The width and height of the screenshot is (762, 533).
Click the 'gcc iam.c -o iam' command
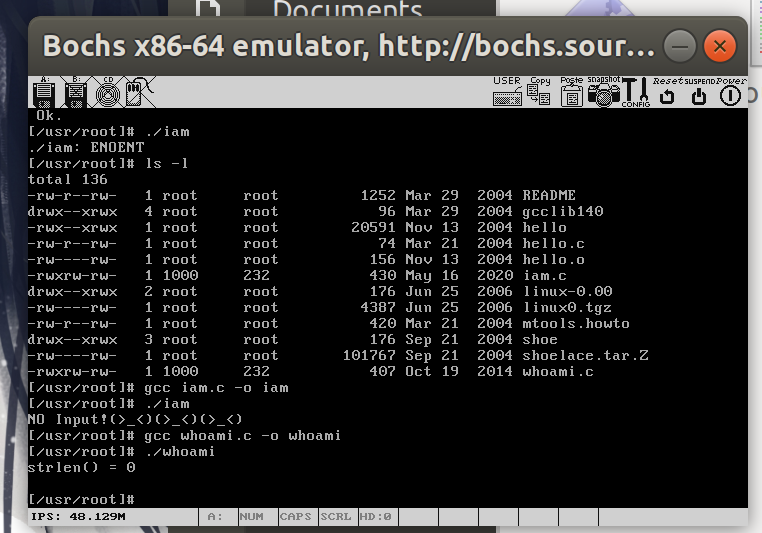pyautogui.click(x=216, y=388)
